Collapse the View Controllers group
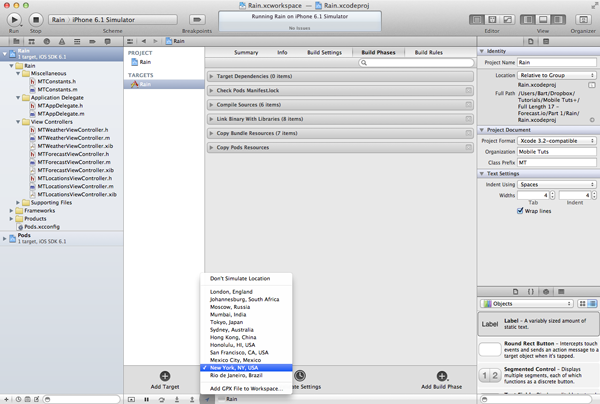The width and height of the screenshot is (600, 404). coord(18,122)
